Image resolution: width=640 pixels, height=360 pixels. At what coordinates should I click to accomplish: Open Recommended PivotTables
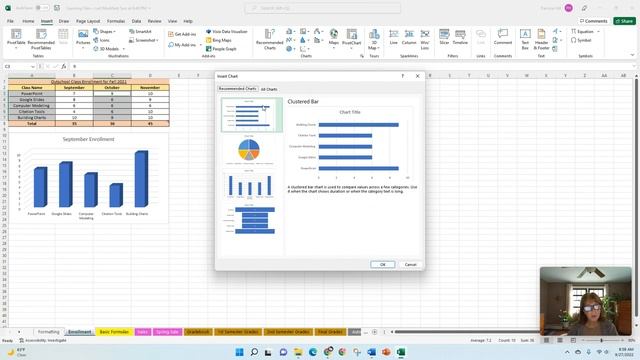pos(41,39)
